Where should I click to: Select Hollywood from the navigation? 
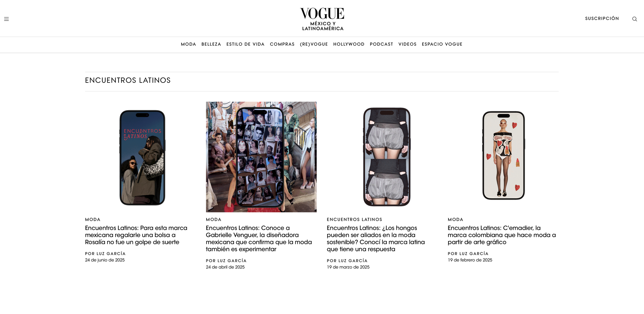click(x=349, y=44)
